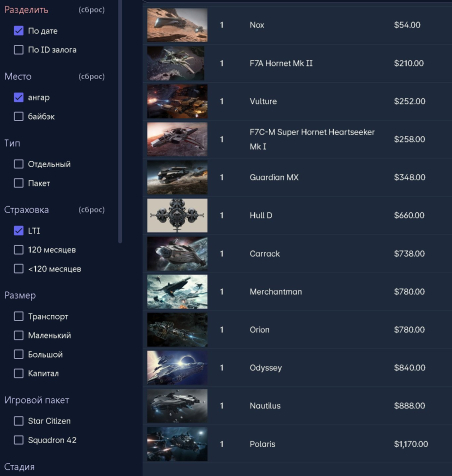Click the Polaris ship thumbnail
The width and height of the screenshot is (452, 476).
click(x=177, y=444)
